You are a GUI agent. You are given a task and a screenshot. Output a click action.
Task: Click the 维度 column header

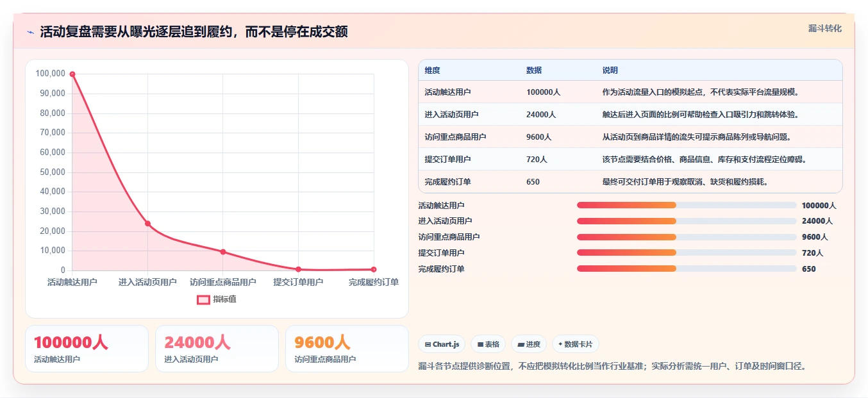click(x=432, y=70)
